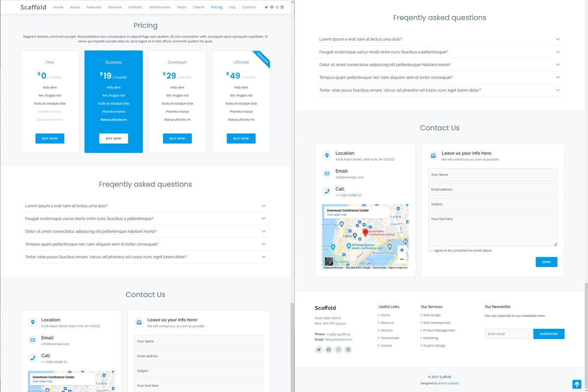Click the footer email info@example.com link
This screenshot has height=392, width=588.
[338, 340]
